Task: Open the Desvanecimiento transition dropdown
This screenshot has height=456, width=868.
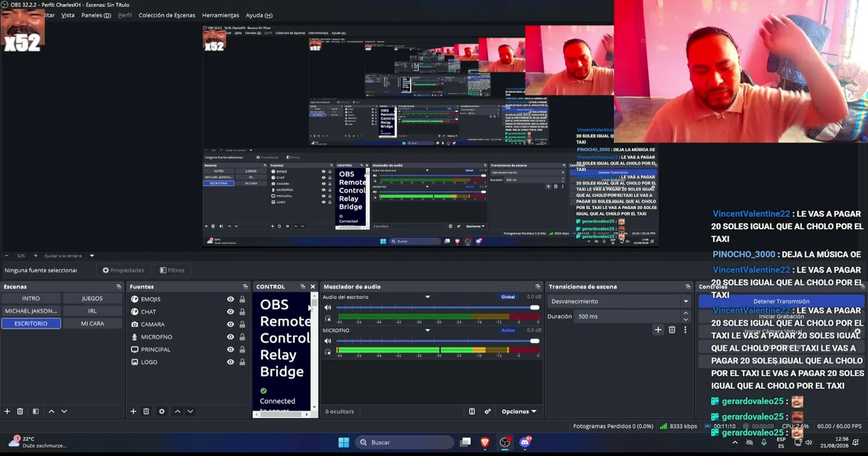Action: click(x=619, y=301)
